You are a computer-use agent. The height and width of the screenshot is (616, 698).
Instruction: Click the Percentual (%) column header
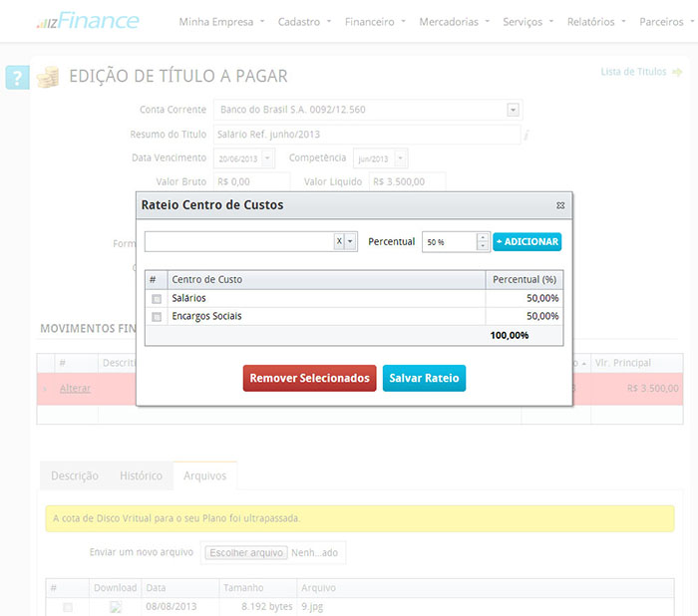click(x=524, y=279)
